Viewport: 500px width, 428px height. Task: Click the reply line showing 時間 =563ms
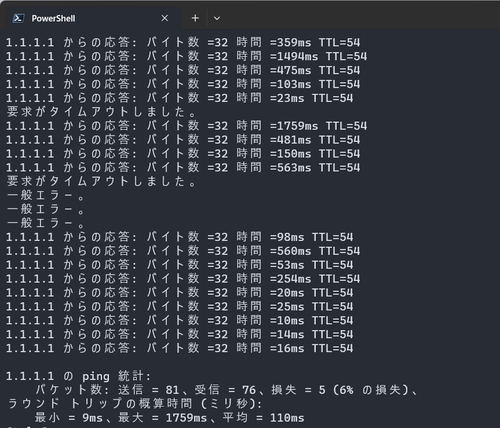coord(183,167)
